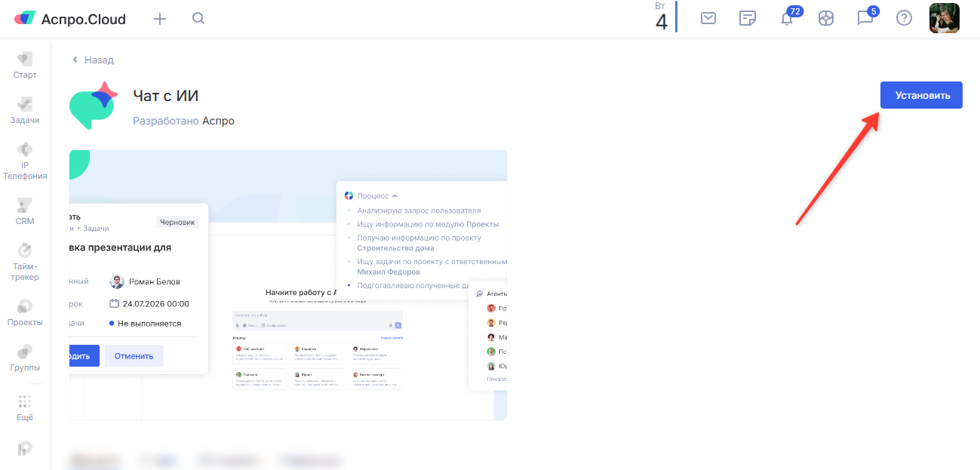Click the Чат с ИИ app icon
The height and width of the screenshot is (470, 980).
pyautogui.click(x=94, y=106)
